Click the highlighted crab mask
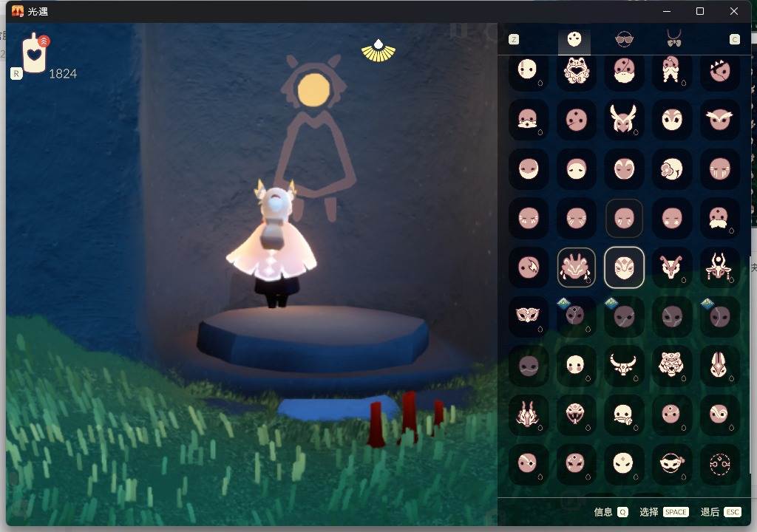Viewport: 757px width, 532px height. (577, 267)
